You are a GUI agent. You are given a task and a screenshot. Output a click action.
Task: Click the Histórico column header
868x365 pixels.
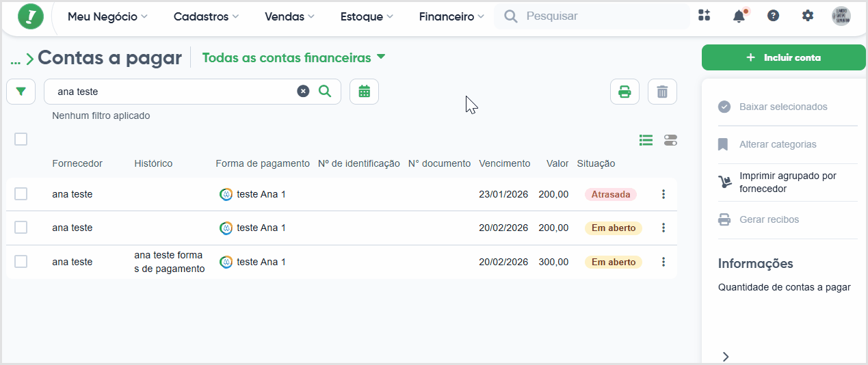(153, 164)
